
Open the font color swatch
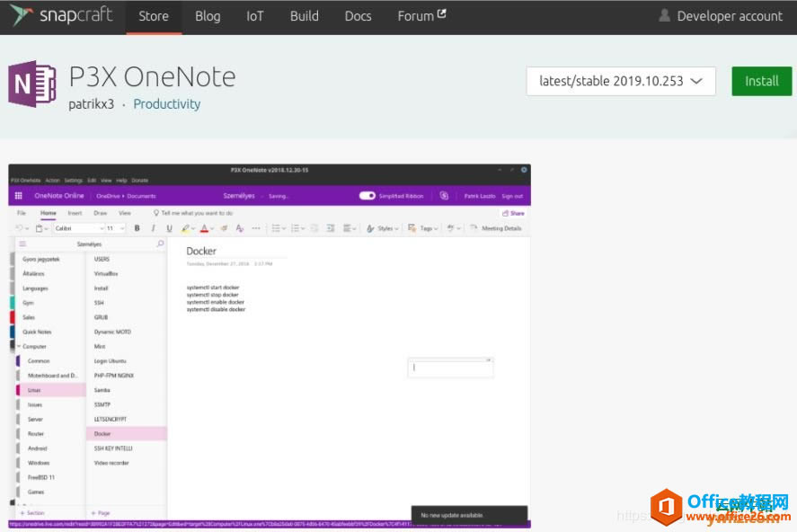pos(205,227)
